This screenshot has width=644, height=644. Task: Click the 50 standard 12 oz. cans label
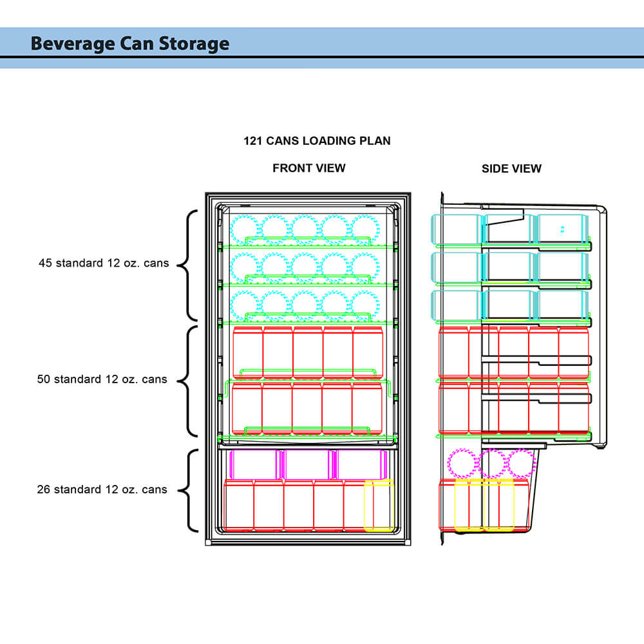[x=102, y=379]
